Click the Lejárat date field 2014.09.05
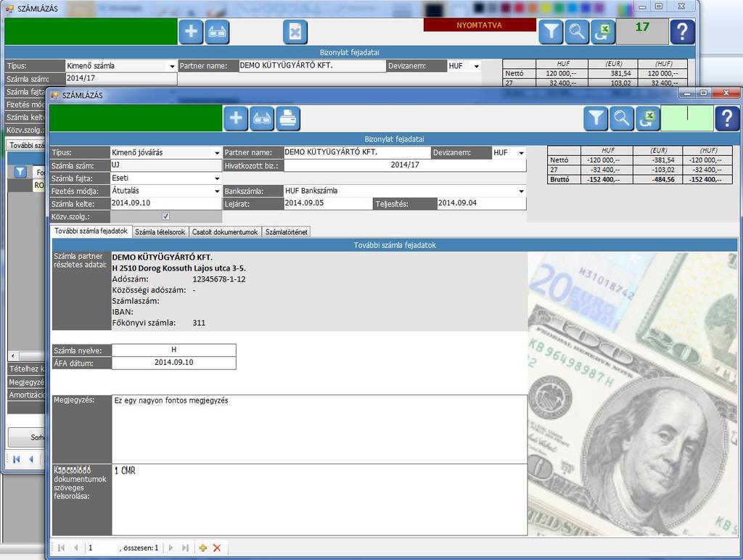The height and width of the screenshot is (560, 743). [329, 204]
